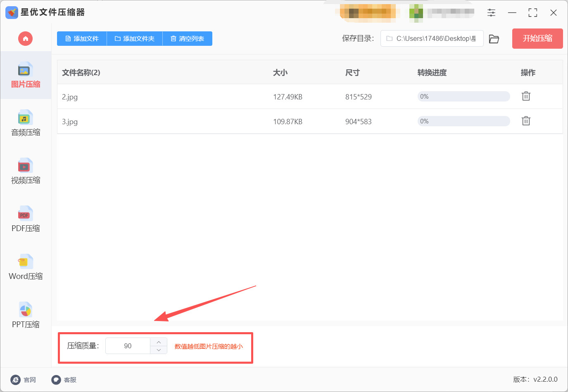Click the 压缩质量 label
Viewport: 568px width, 392px height.
point(83,346)
